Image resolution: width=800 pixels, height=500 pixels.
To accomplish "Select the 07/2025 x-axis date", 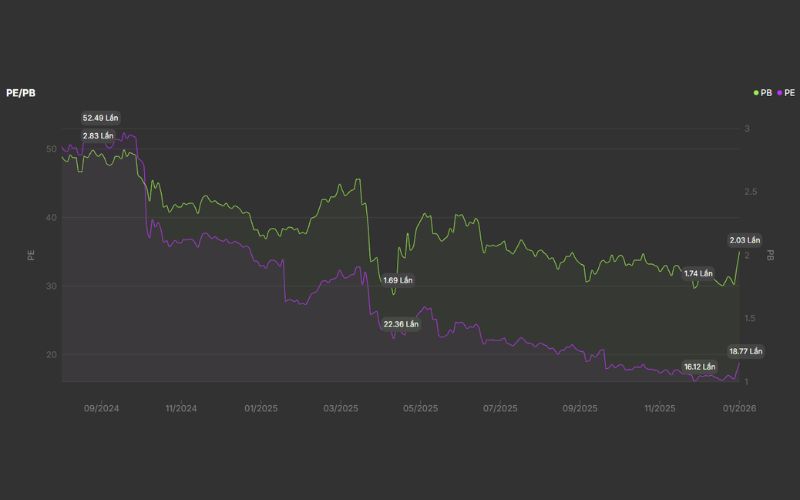I will (500, 408).
